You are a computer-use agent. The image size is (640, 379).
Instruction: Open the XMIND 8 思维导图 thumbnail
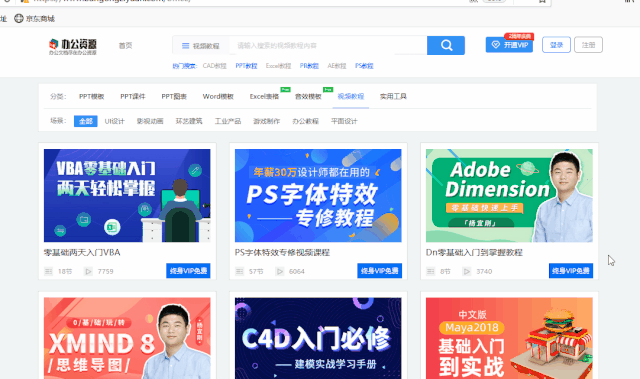127,338
